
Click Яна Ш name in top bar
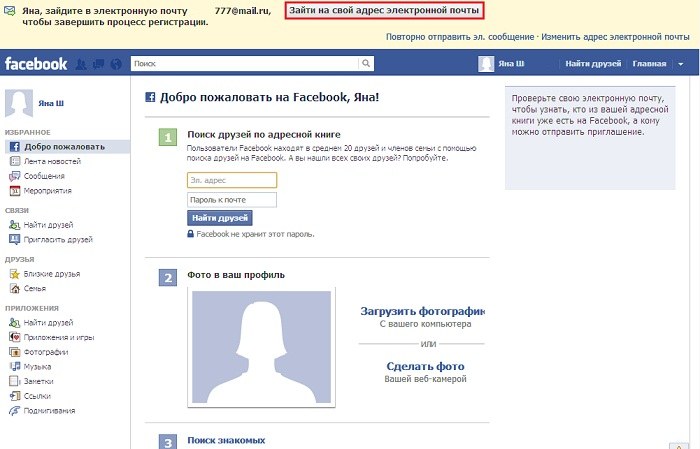(x=511, y=64)
